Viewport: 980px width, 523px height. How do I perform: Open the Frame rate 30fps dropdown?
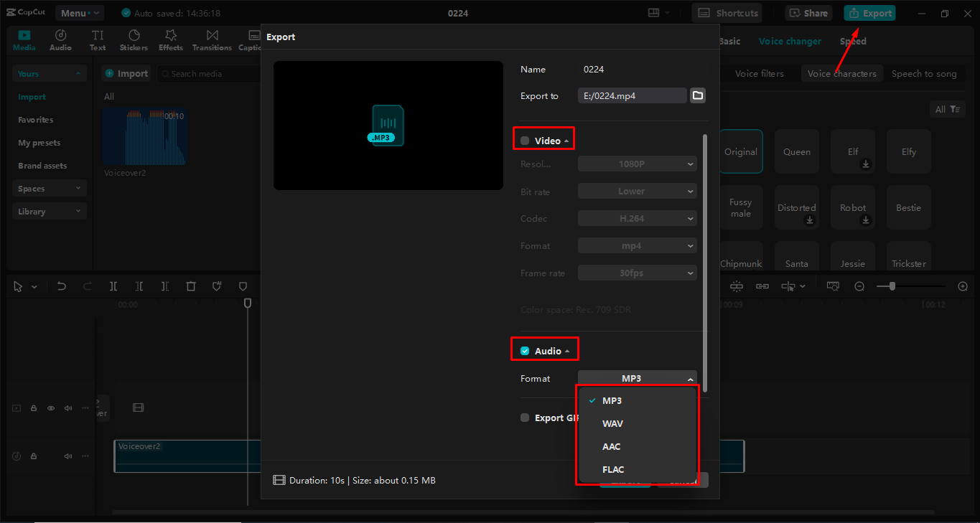point(638,273)
